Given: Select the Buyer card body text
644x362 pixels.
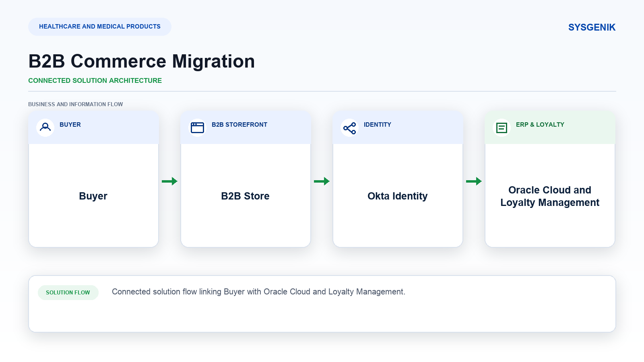Looking at the screenshot, I should (93, 196).
